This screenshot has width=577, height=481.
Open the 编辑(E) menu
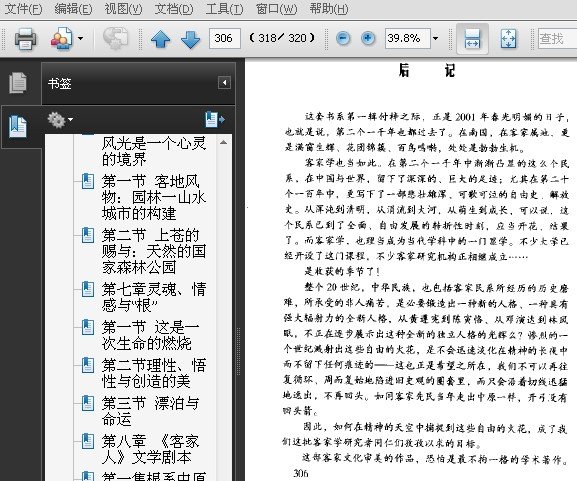(73, 8)
